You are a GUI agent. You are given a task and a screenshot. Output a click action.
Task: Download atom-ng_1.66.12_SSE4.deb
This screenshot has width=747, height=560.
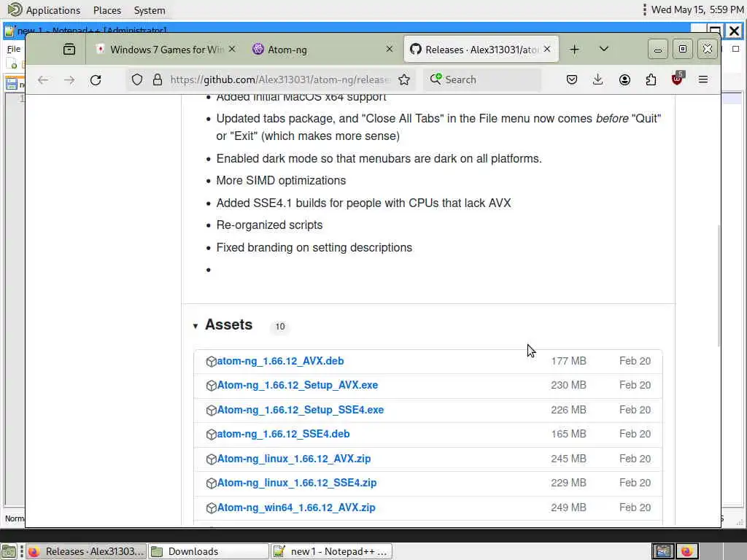coord(283,434)
